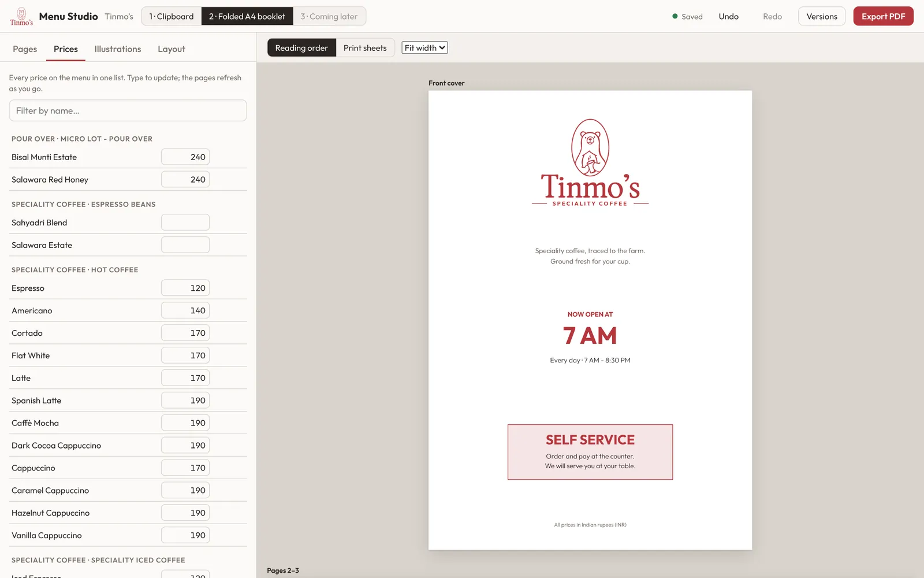Edit the Bisal Munti Estate price
This screenshot has height=578, width=924.
tap(185, 157)
